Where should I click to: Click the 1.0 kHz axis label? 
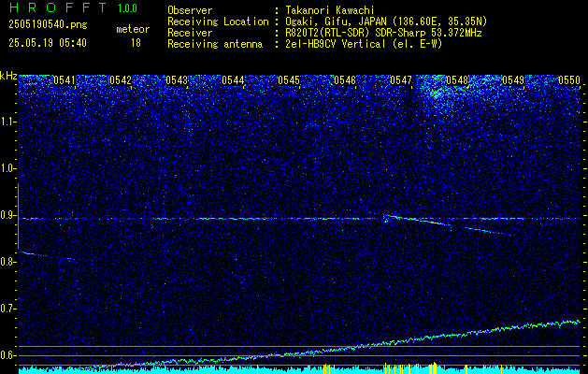click(7, 169)
